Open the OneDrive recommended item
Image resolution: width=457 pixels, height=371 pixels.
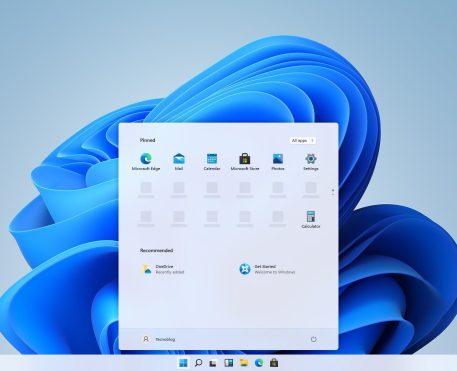163,269
